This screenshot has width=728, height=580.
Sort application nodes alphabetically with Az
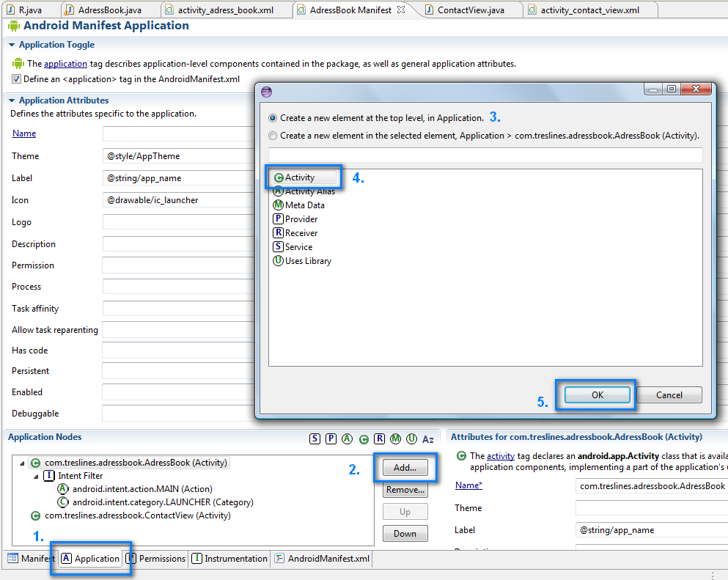[428, 438]
